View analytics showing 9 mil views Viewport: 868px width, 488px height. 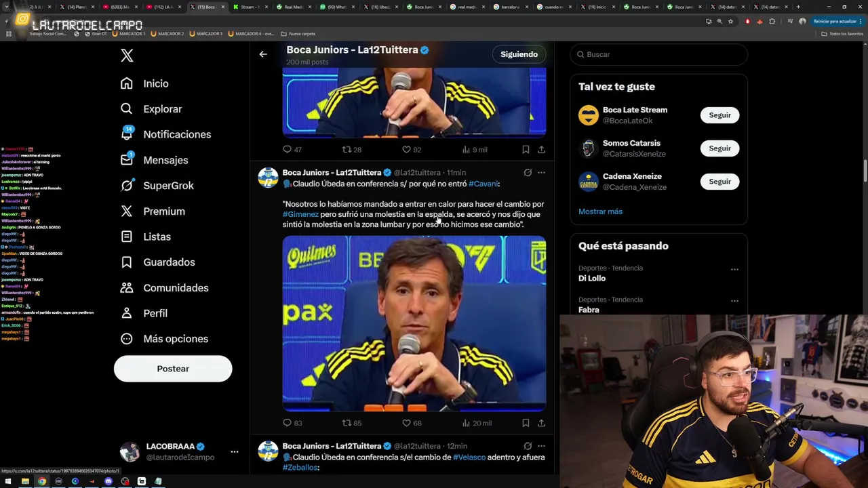(475, 149)
